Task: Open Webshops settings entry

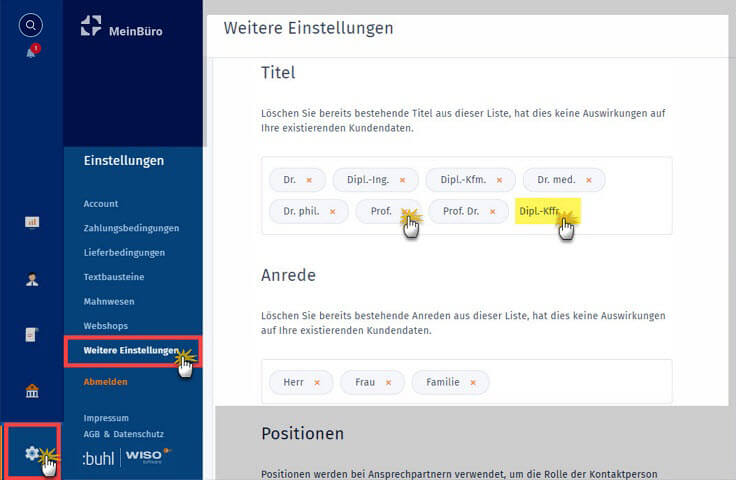Action: (x=106, y=326)
